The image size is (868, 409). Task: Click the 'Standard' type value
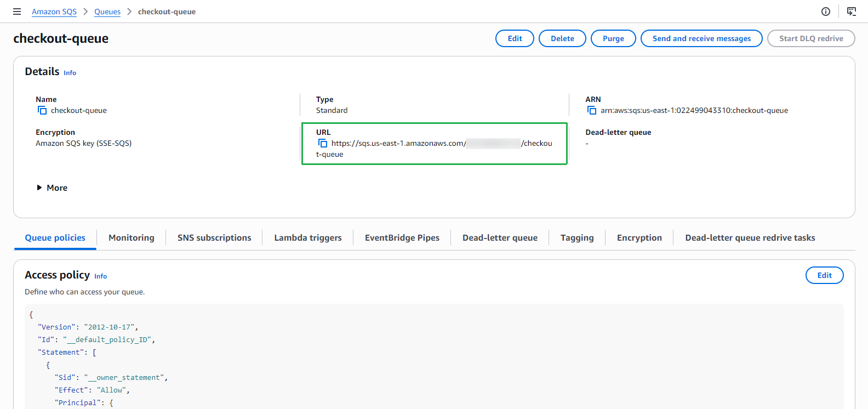pos(332,111)
